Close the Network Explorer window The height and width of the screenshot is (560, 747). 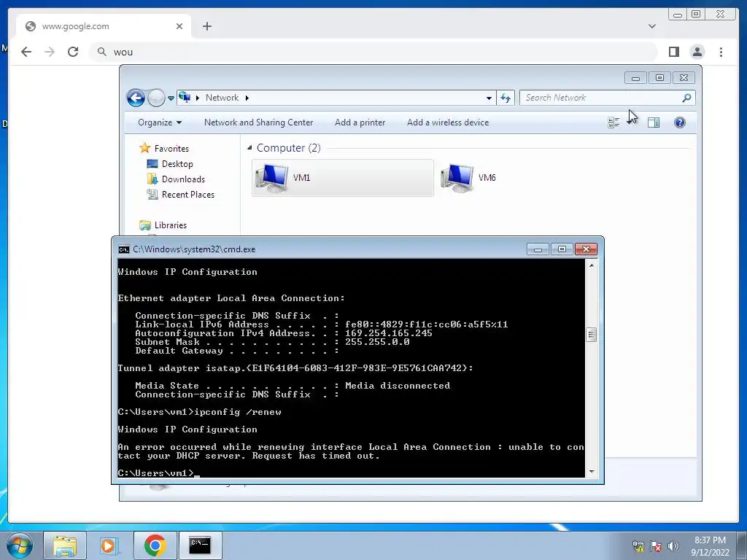(684, 77)
